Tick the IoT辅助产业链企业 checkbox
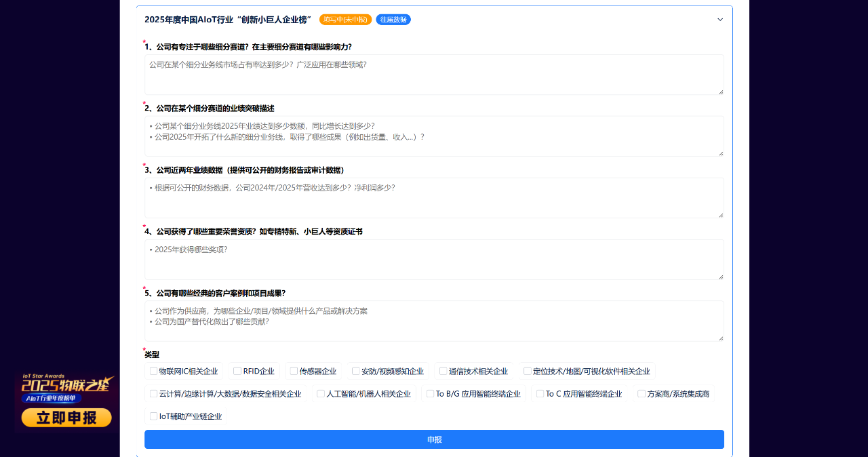 [153, 416]
